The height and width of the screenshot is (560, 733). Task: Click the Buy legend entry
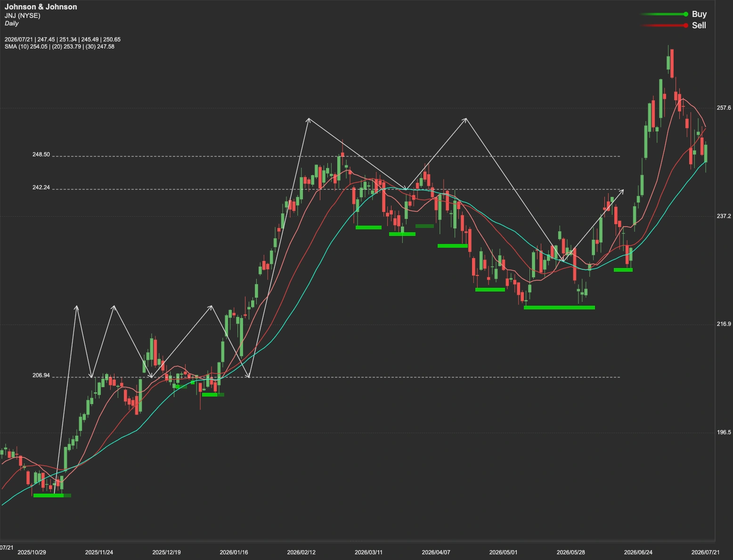(699, 14)
